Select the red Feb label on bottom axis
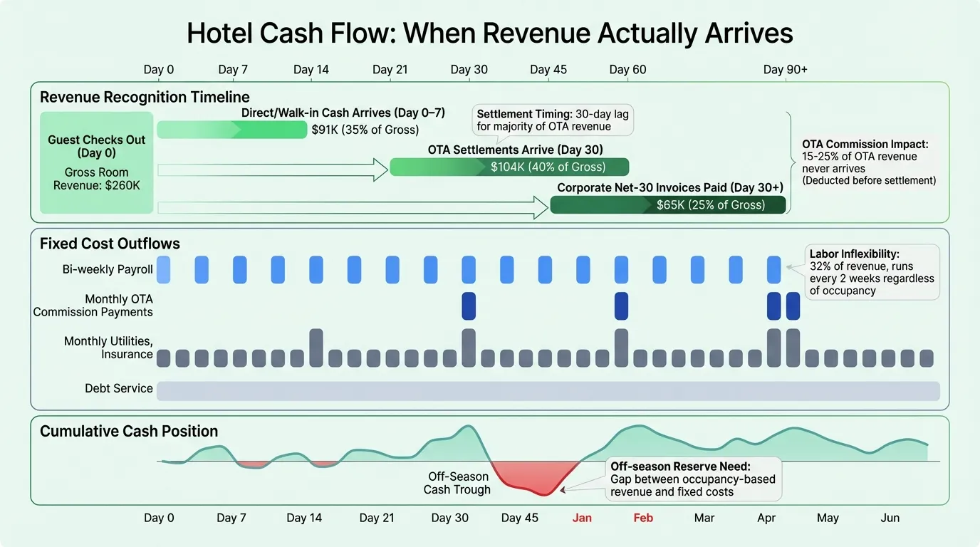This screenshot has height=547, width=980. tap(643, 518)
